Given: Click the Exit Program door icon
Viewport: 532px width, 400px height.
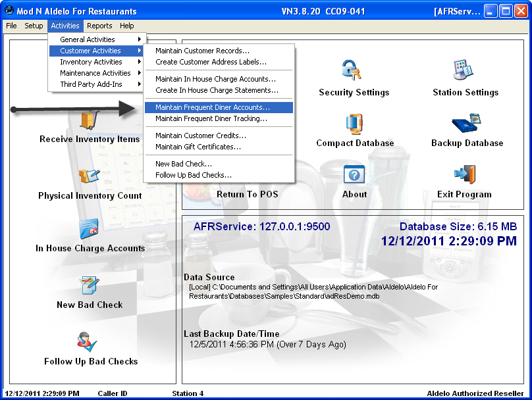Looking at the screenshot, I should tap(465, 174).
